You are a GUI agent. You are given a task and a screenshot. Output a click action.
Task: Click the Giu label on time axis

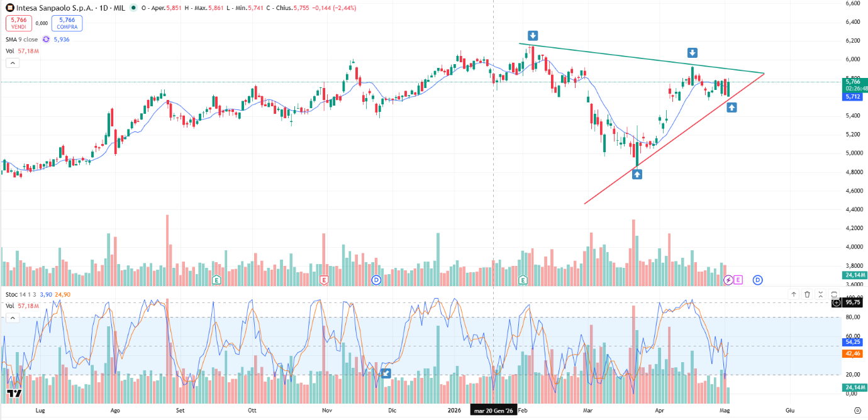click(x=790, y=411)
